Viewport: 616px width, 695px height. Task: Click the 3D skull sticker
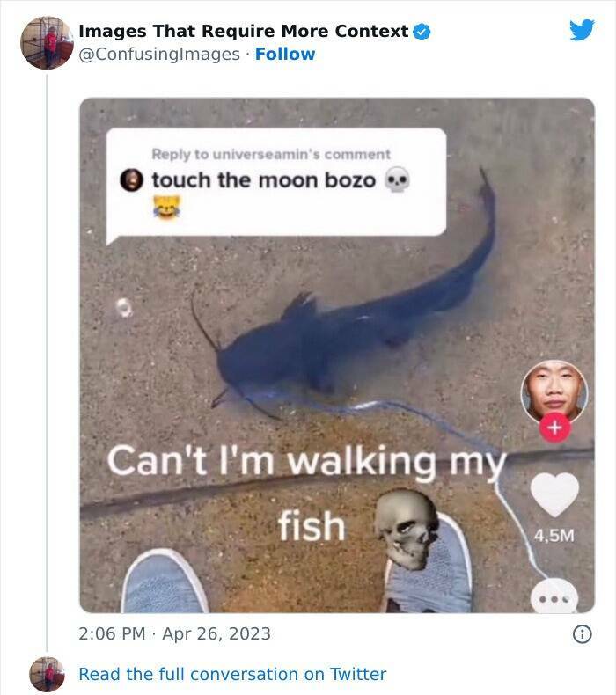click(407, 530)
